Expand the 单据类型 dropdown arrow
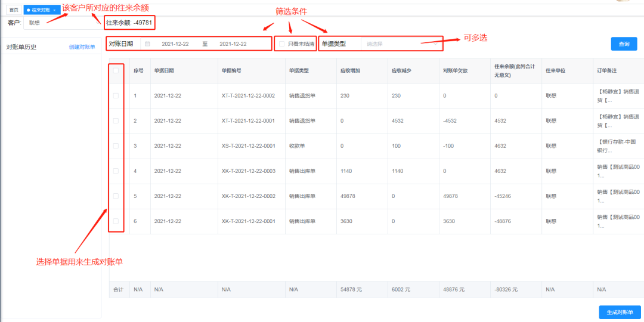Image resolution: width=644 pixels, height=322 pixels. [436, 44]
